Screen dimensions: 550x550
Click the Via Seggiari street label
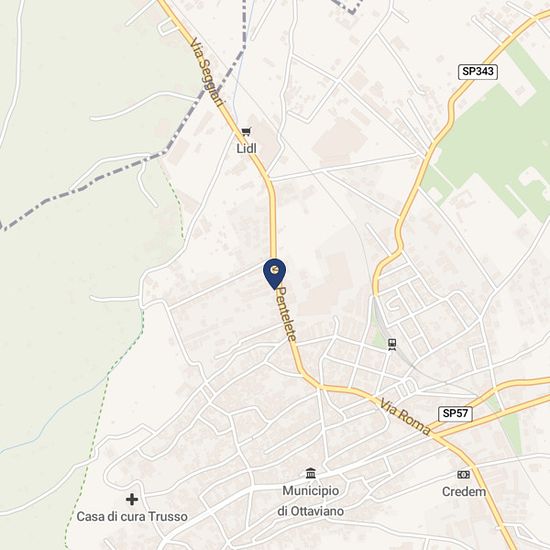pos(206,73)
